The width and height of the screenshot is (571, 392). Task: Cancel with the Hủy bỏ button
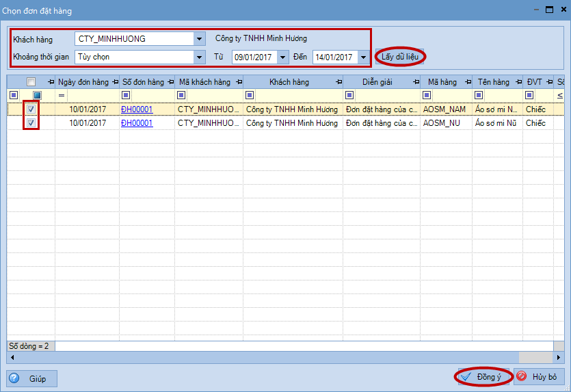pyautogui.click(x=537, y=377)
